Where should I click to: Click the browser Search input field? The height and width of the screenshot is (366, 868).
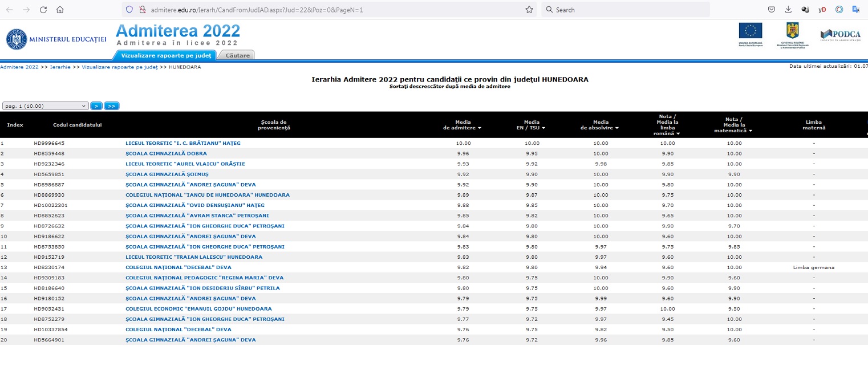(627, 10)
